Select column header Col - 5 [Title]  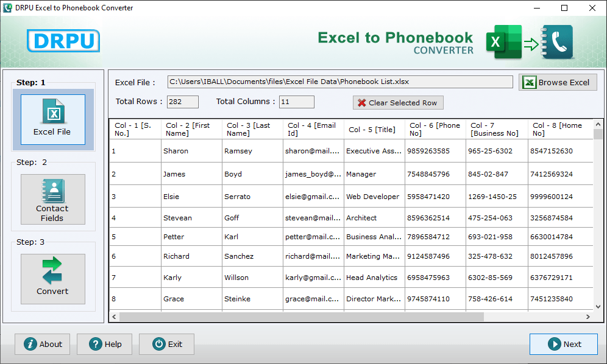click(374, 129)
